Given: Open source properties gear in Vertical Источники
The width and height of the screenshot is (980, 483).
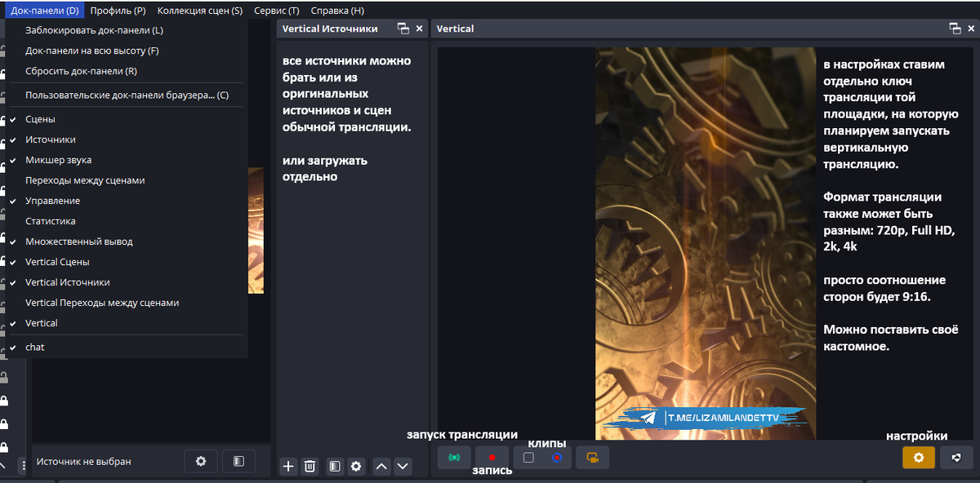Looking at the screenshot, I should tap(356, 467).
